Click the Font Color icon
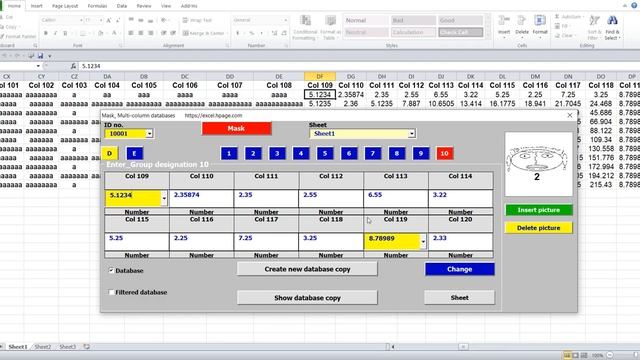 [114, 33]
